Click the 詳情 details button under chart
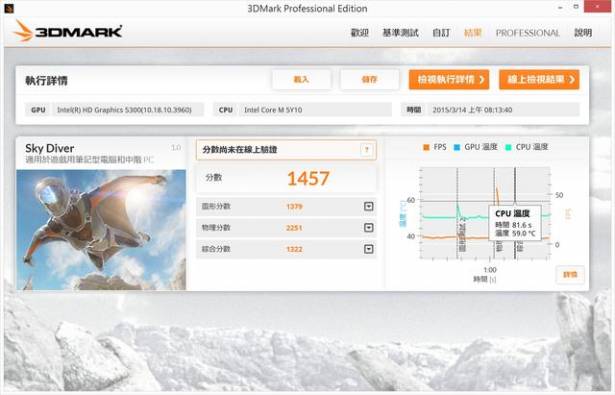615x395 pixels. pyautogui.click(x=570, y=275)
